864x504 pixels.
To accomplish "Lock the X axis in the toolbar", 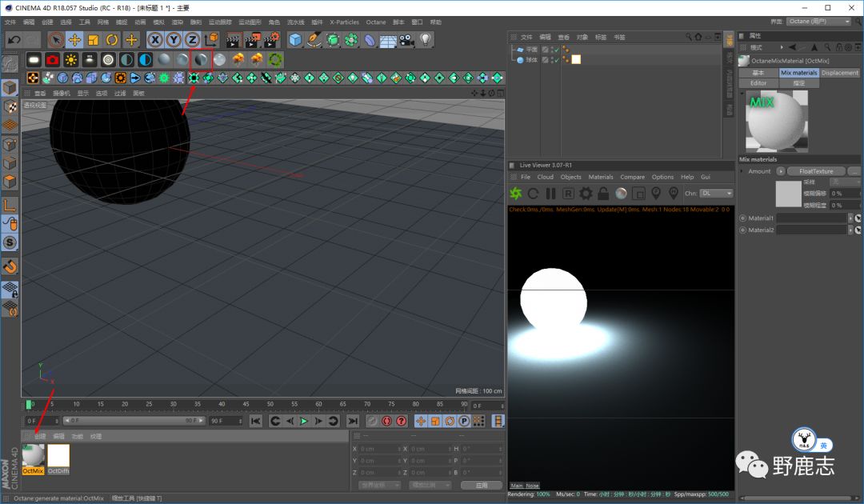I will click(154, 40).
